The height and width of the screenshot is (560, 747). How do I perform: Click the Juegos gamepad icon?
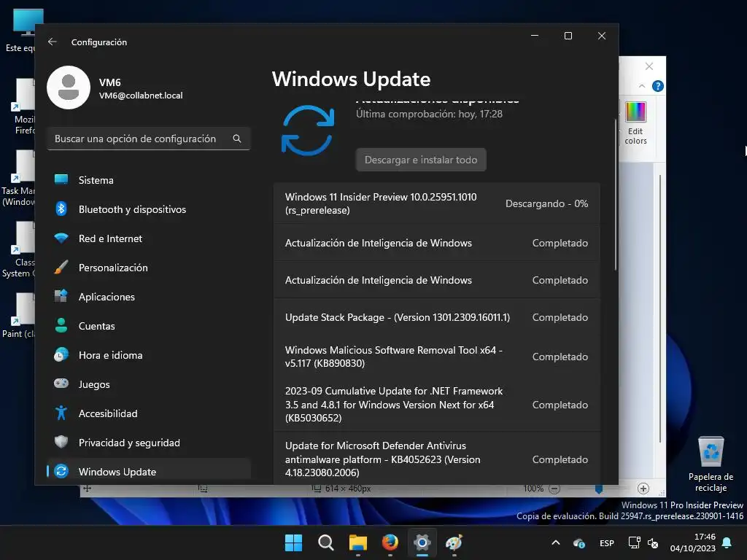pyautogui.click(x=61, y=384)
